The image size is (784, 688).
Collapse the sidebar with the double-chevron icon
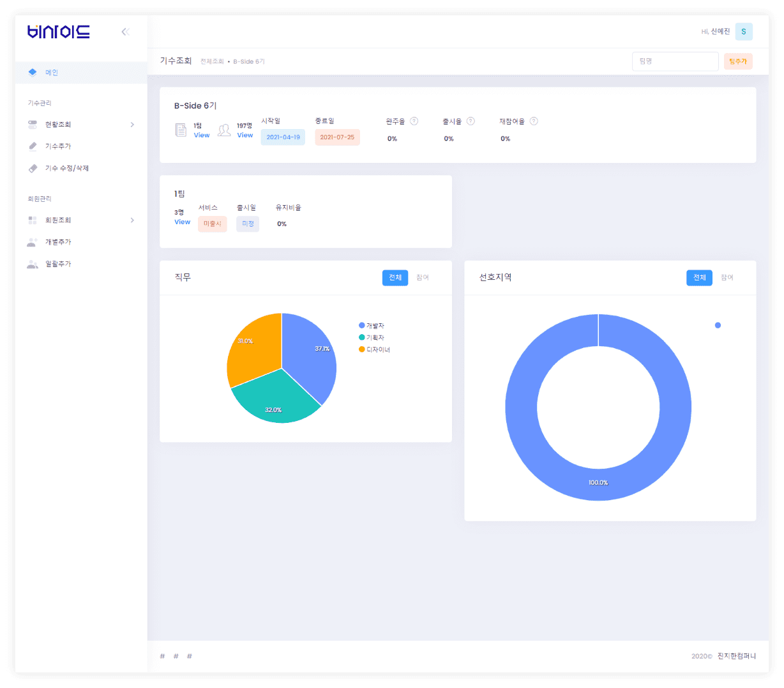coord(125,32)
